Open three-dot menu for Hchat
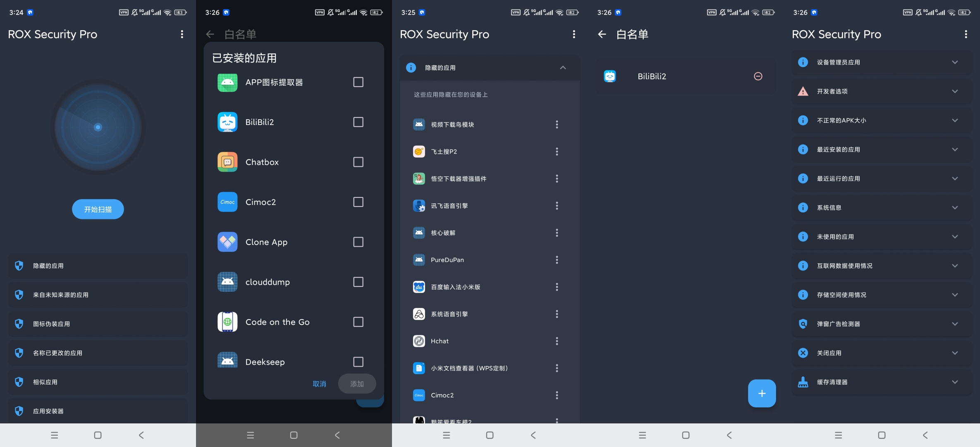The height and width of the screenshot is (447, 980). coord(557,341)
